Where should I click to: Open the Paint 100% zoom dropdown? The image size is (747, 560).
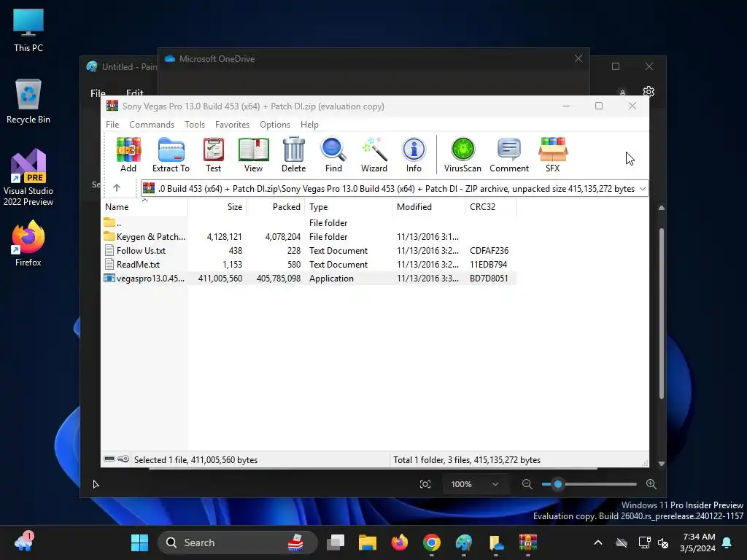pyautogui.click(x=474, y=484)
